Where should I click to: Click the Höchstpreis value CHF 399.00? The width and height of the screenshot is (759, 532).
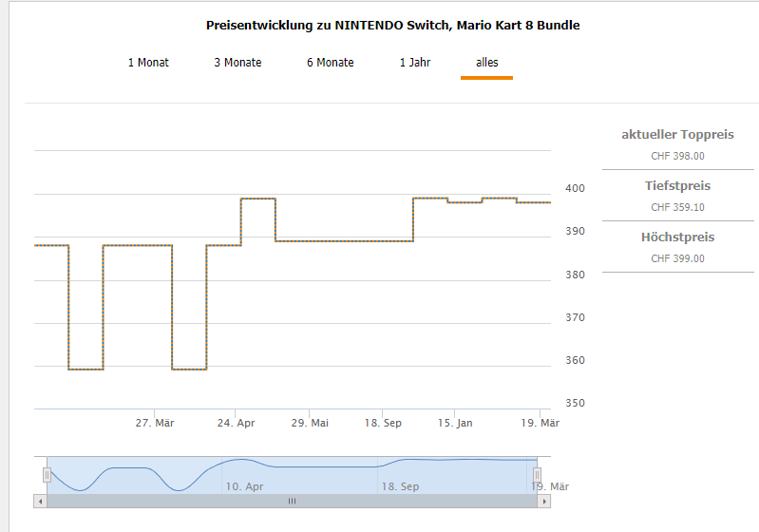(677, 258)
